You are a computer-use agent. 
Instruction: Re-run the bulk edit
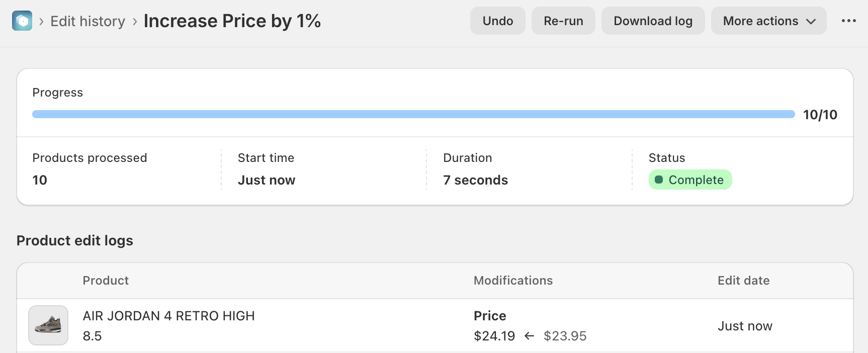tap(563, 21)
